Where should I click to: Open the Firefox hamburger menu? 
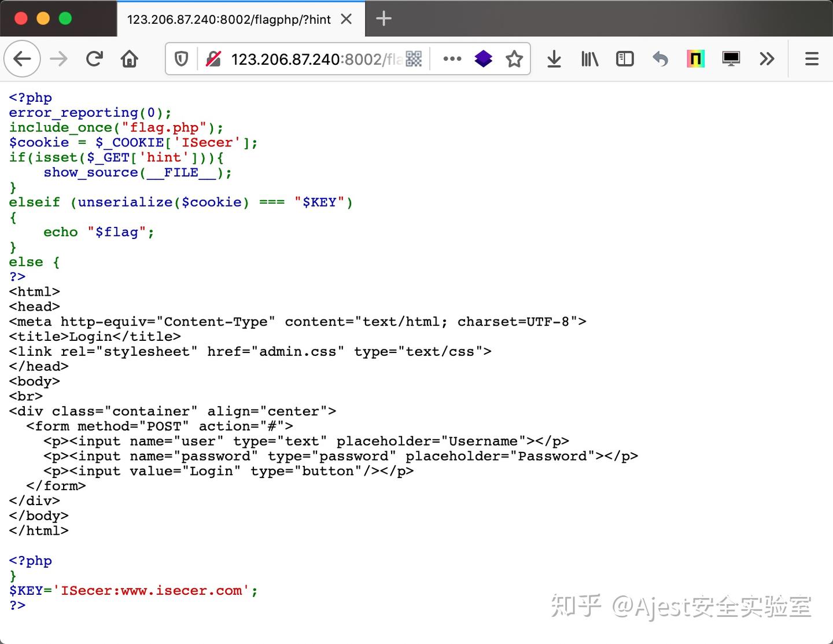[x=812, y=58]
